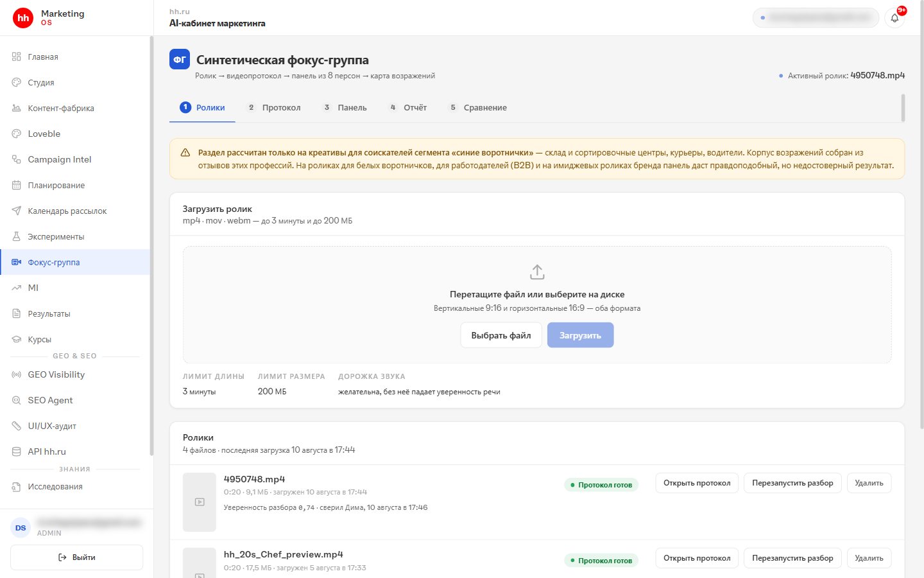The width and height of the screenshot is (924, 578).
Task: Click the hh logo in sidebar header
Action: pyautogui.click(x=23, y=18)
